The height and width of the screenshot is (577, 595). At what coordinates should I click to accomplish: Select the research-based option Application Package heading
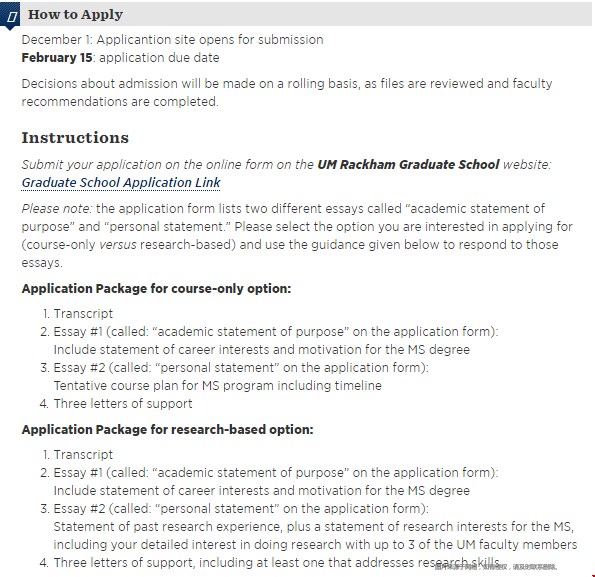click(x=167, y=430)
